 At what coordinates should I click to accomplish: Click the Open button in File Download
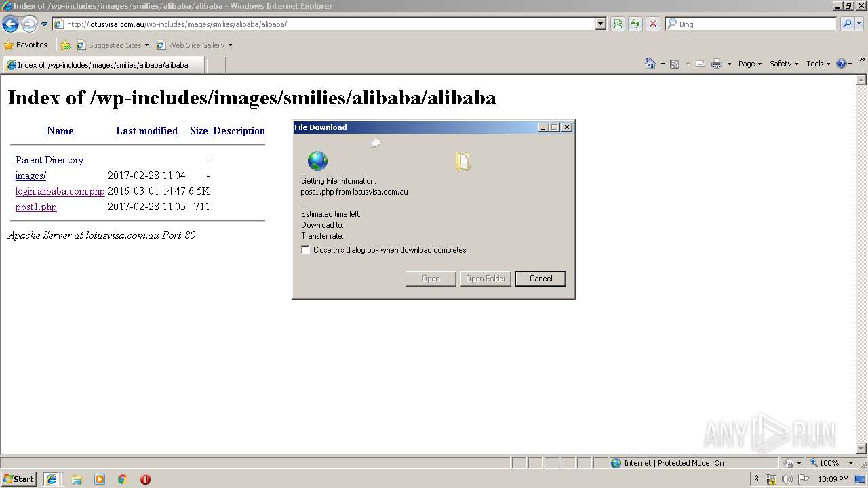click(431, 279)
